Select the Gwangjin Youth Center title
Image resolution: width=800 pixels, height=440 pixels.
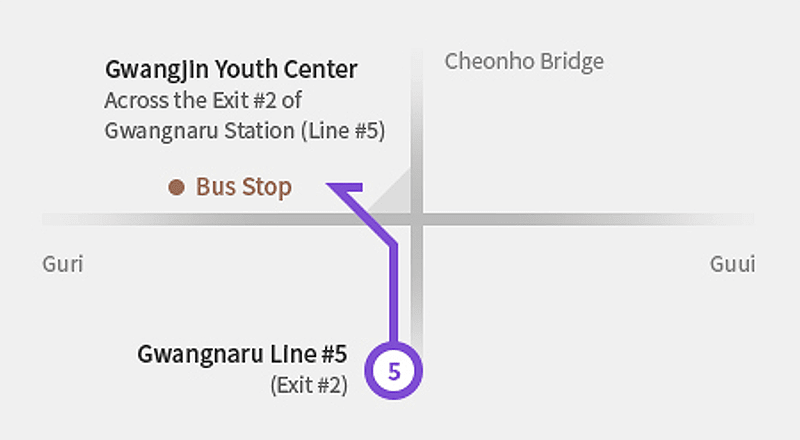pos(231,70)
